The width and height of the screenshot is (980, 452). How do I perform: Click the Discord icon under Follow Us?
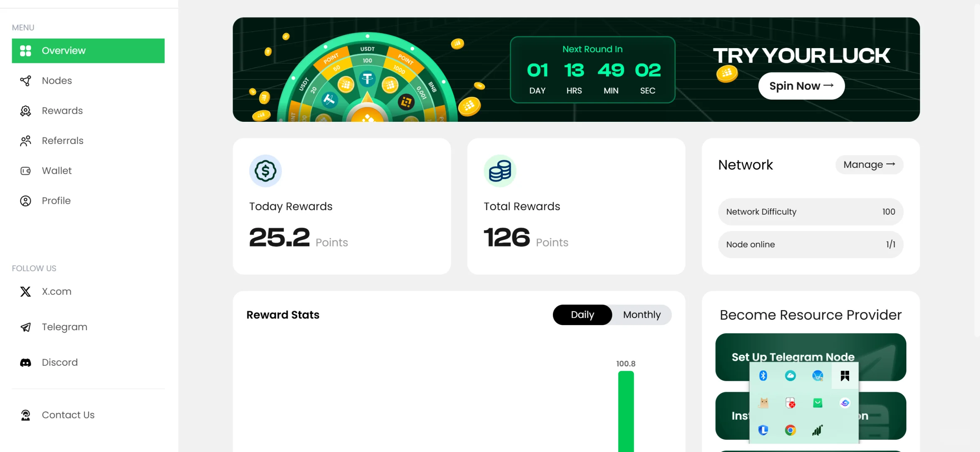pyautogui.click(x=26, y=362)
